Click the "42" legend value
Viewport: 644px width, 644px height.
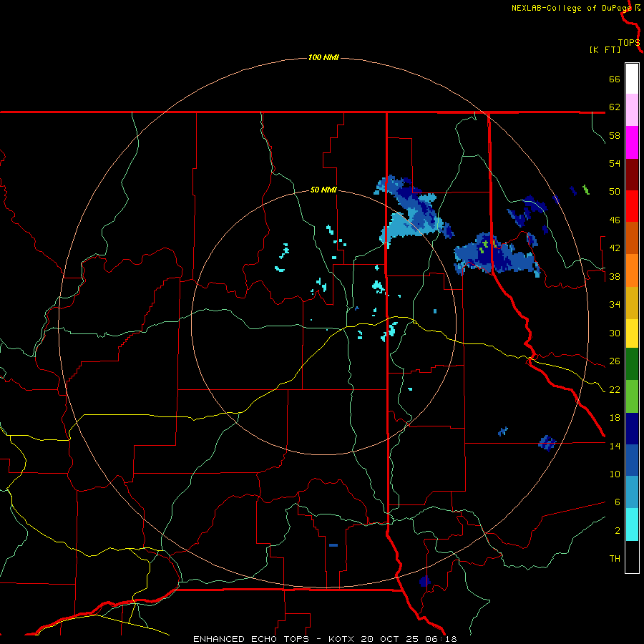tap(615, 248)
